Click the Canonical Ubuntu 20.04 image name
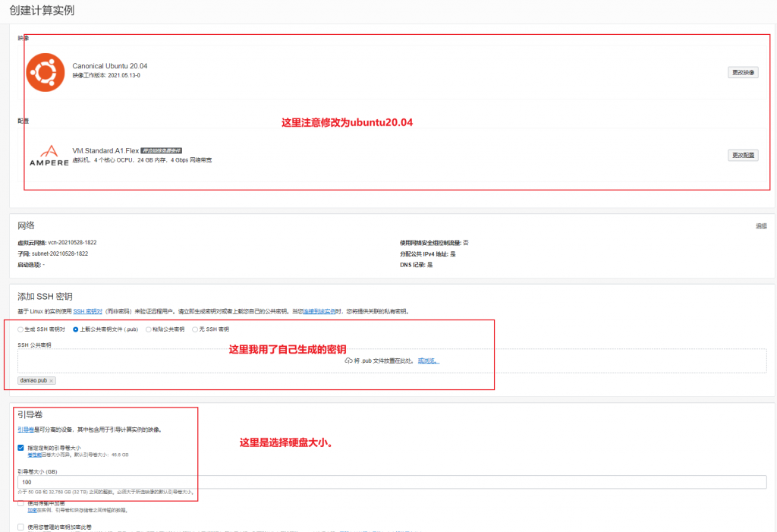This screenshot has width=777, height=532. (109, 66)
